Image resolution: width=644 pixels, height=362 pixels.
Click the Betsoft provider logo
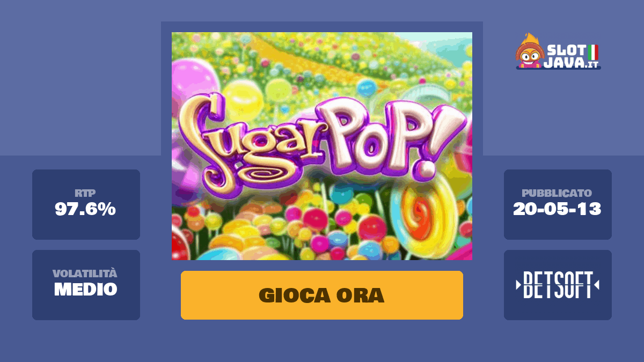[558, 285]
